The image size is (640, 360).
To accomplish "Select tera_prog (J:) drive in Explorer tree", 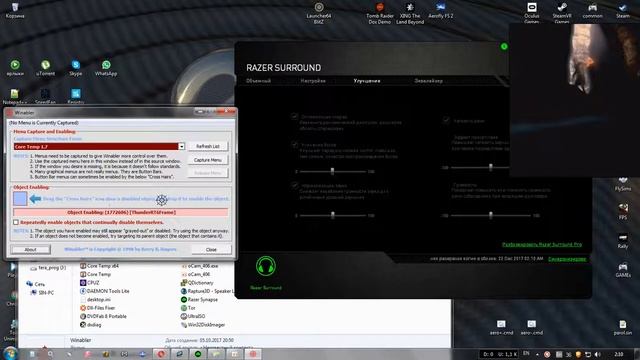I will pyautogui.click(x=48, y=268).
